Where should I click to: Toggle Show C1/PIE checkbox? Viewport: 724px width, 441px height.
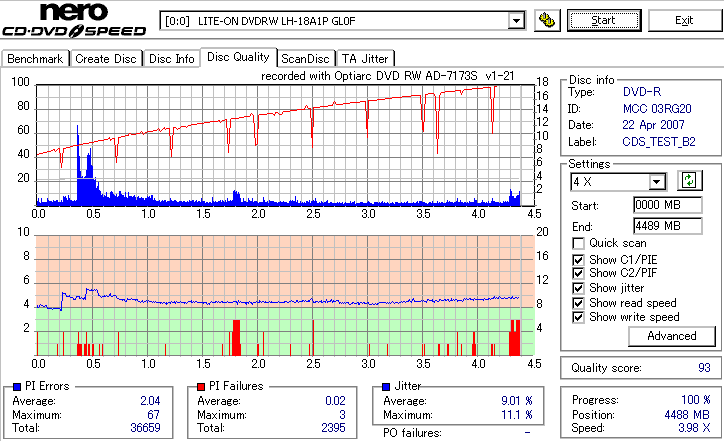578,260
